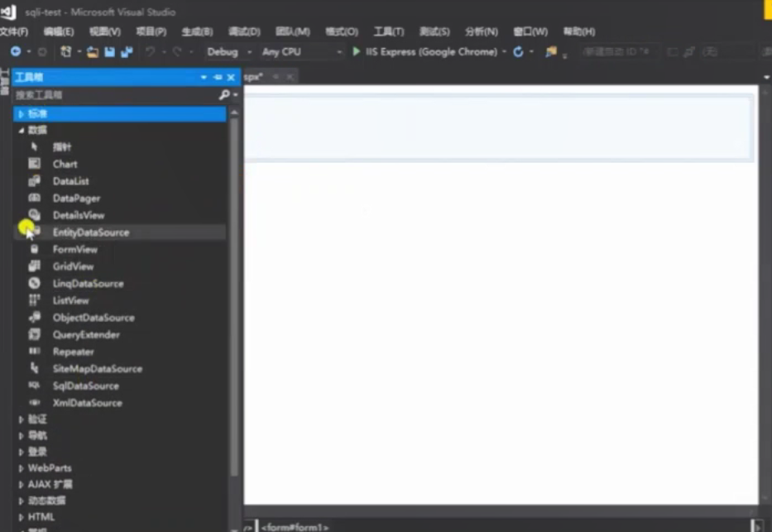Click the Save All icon
Screen dimensions: 772x532
127,51
